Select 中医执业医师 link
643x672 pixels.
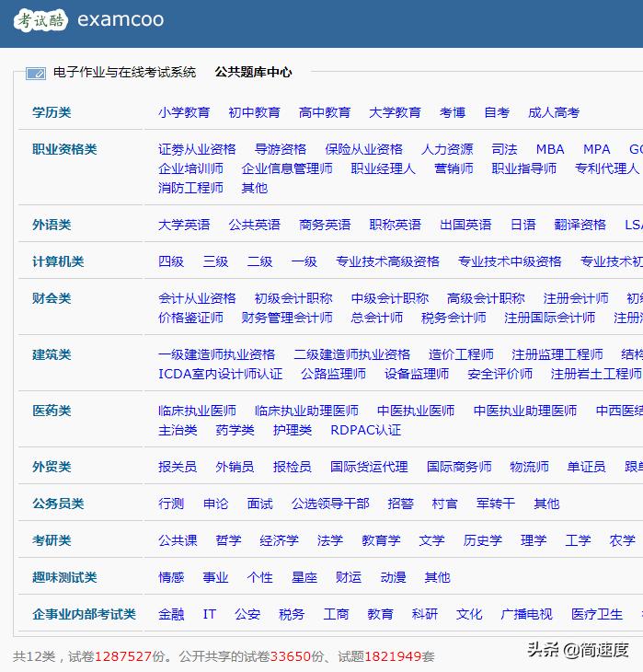pyautogui.click(x=416, y=411)
